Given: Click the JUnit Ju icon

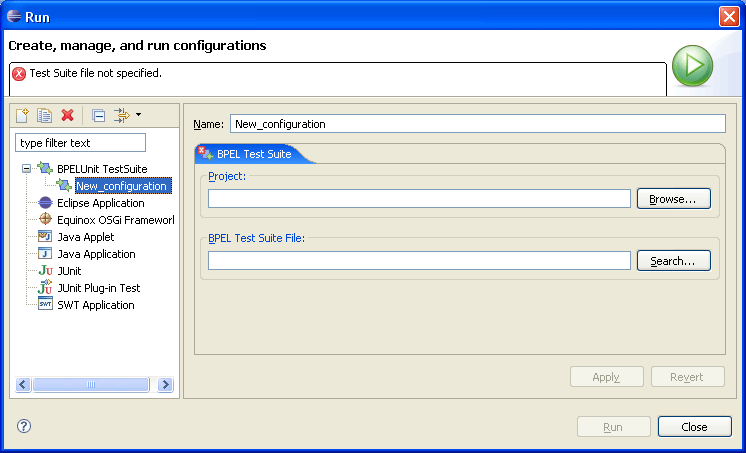Looking at the screenshot, I should (x=45, y=271).
